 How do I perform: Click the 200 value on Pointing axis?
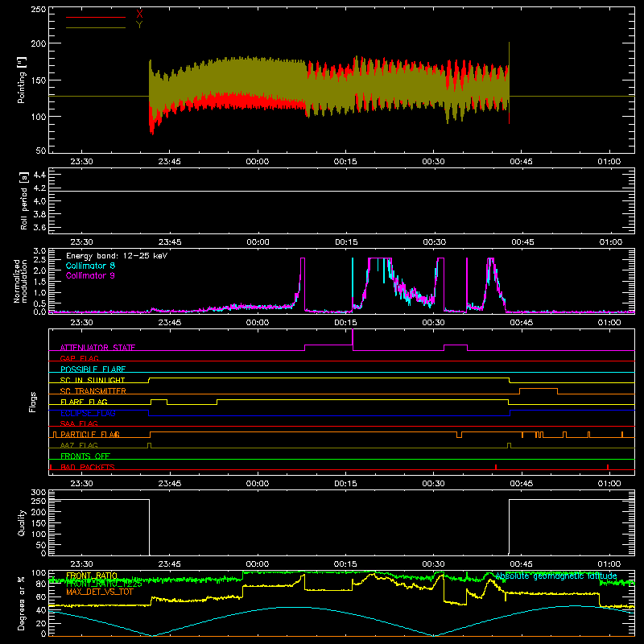39,43
